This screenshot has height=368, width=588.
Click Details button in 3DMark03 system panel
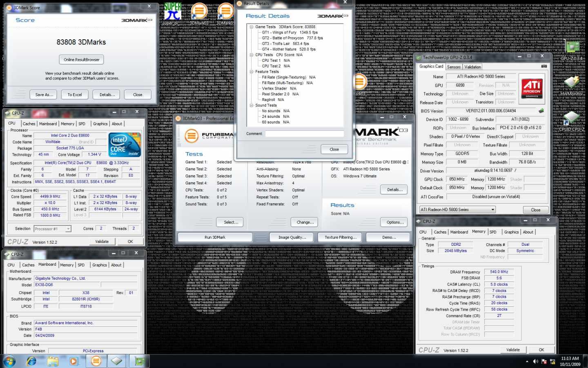(x=394, y=190)
